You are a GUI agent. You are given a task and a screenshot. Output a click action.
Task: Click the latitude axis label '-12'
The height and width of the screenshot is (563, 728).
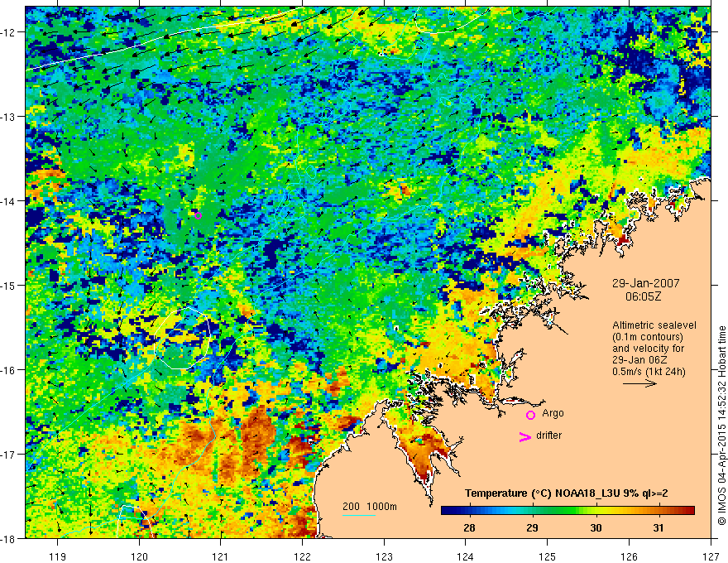tap(9, 32)
